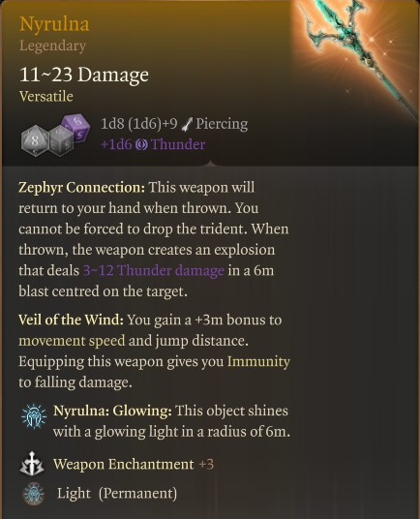Click the Nyrulna trident artwork thumbnail
Screen dimensions: 420x519
point(355,60)
